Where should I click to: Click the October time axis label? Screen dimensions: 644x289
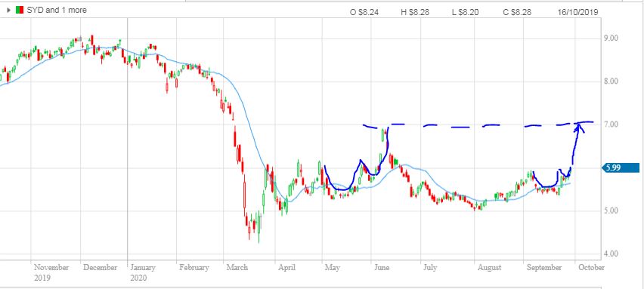tap(591, 268)
